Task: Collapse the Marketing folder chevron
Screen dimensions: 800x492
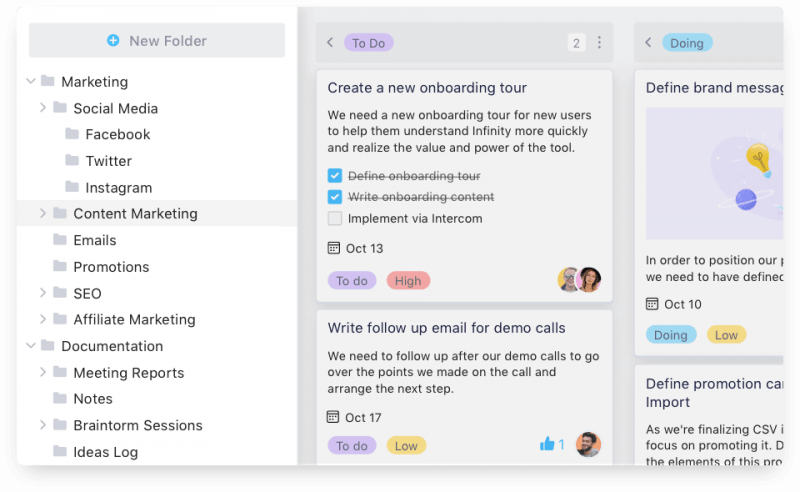Action: (31, 81)
